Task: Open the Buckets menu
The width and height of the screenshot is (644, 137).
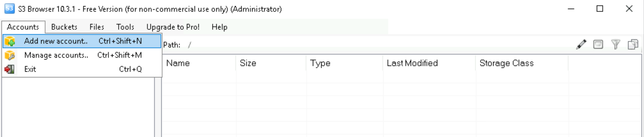Action: (x=64, y=27)
